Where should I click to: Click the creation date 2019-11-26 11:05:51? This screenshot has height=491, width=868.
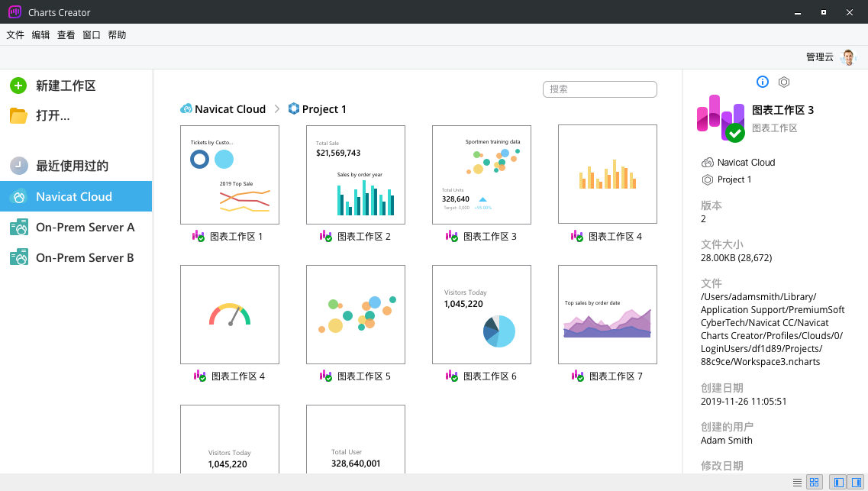tap(744, 402)
